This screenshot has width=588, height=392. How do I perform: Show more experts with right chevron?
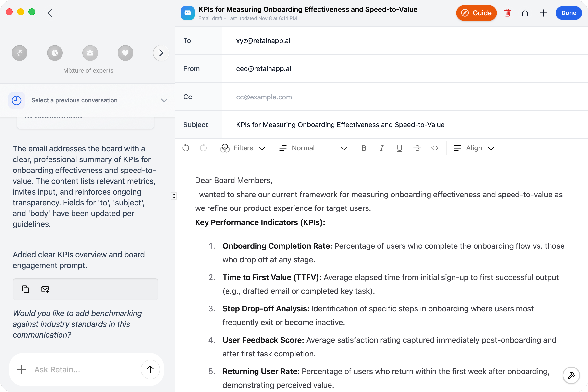pos(161,53)
